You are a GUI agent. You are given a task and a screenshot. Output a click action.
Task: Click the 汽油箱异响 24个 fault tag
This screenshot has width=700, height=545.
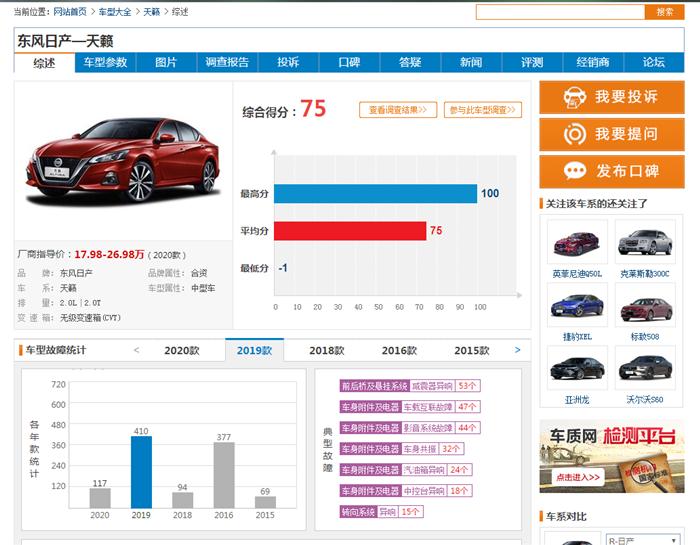(x=406, y=470)
